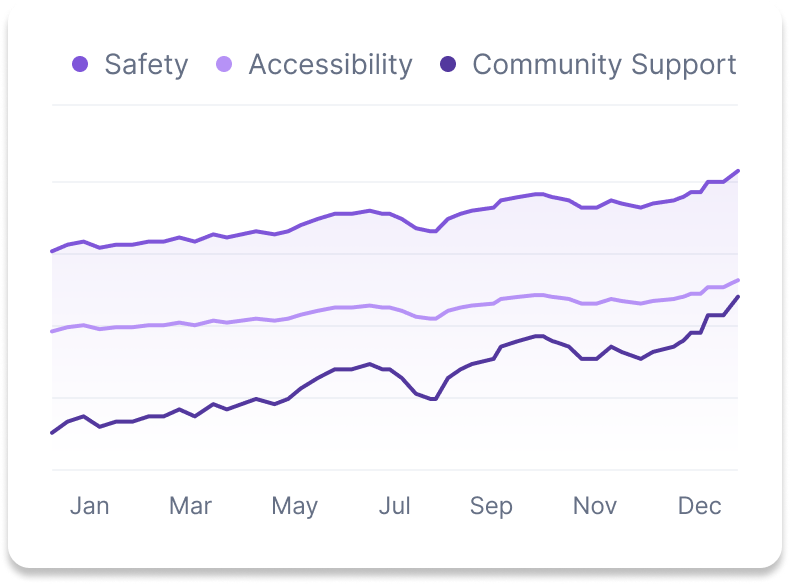Toggle the Safety series label
790x584 pixels.
(146, 65)
